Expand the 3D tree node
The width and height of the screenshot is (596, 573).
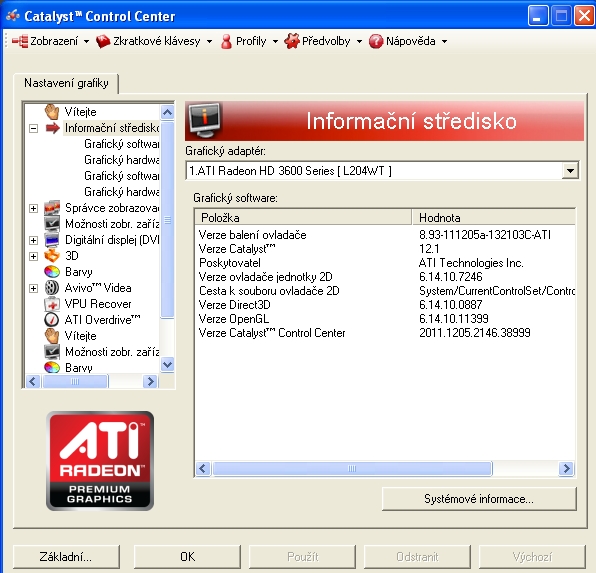click(x=33, y=256)
